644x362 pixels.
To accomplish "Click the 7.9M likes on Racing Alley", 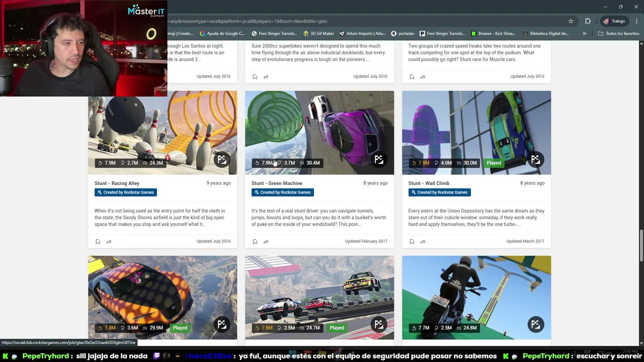I will pyautogui.click(x=107, y=163).
